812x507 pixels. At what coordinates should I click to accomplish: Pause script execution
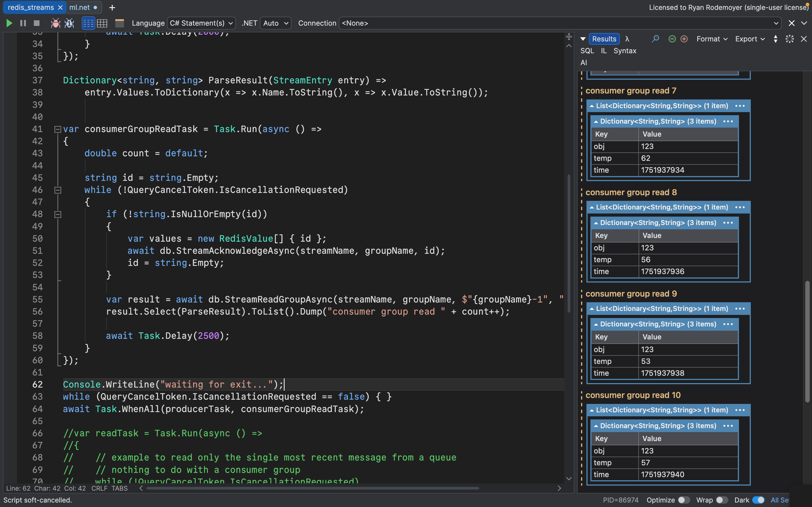point(23,23)
